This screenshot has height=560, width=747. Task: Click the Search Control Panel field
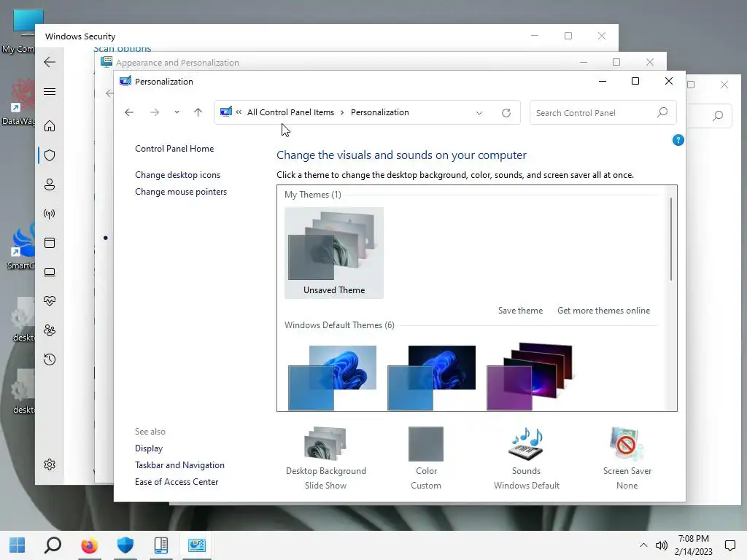(x=603, y=113)
